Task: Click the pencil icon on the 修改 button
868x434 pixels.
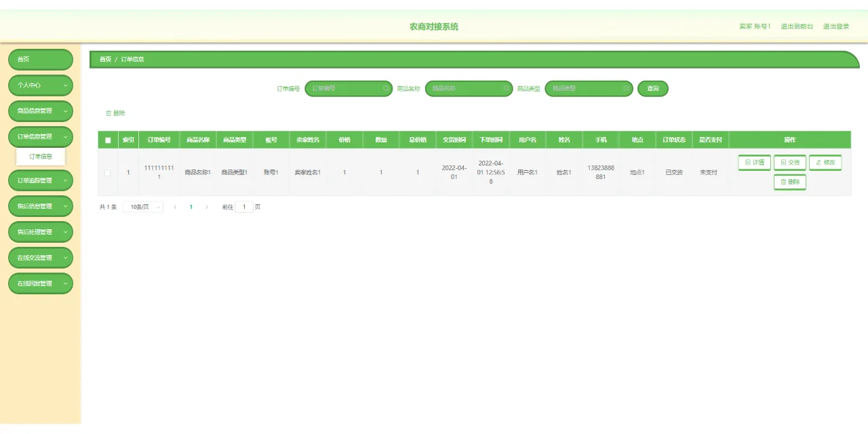Action: (818, 162)
